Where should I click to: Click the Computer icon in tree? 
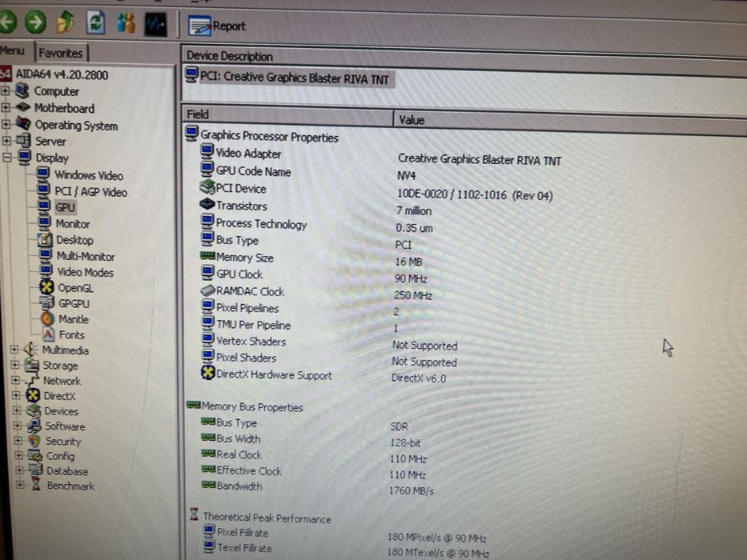coord(22,90)
